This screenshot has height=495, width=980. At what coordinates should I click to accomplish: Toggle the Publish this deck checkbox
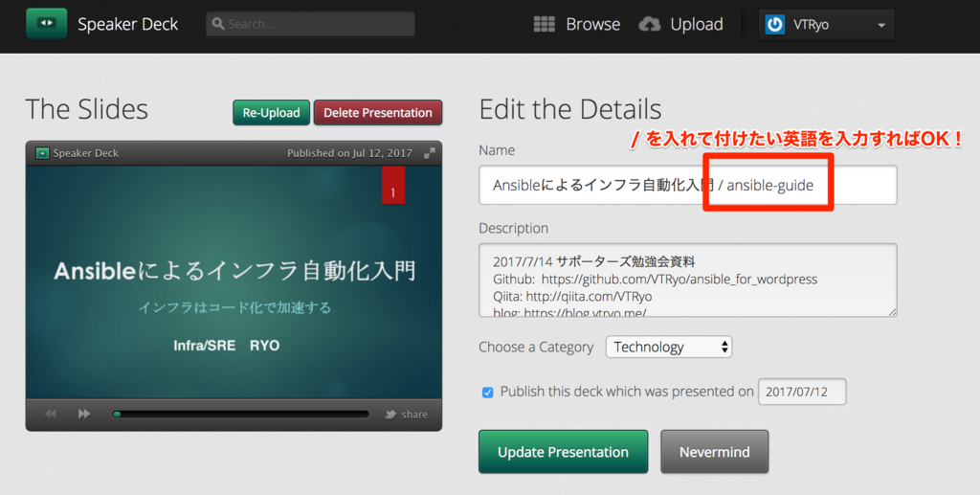coord(487,393)
